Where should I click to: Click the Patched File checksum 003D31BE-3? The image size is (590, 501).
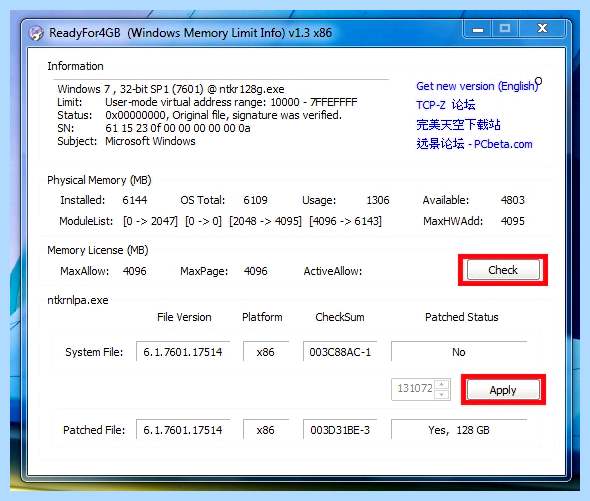[340, 429]
